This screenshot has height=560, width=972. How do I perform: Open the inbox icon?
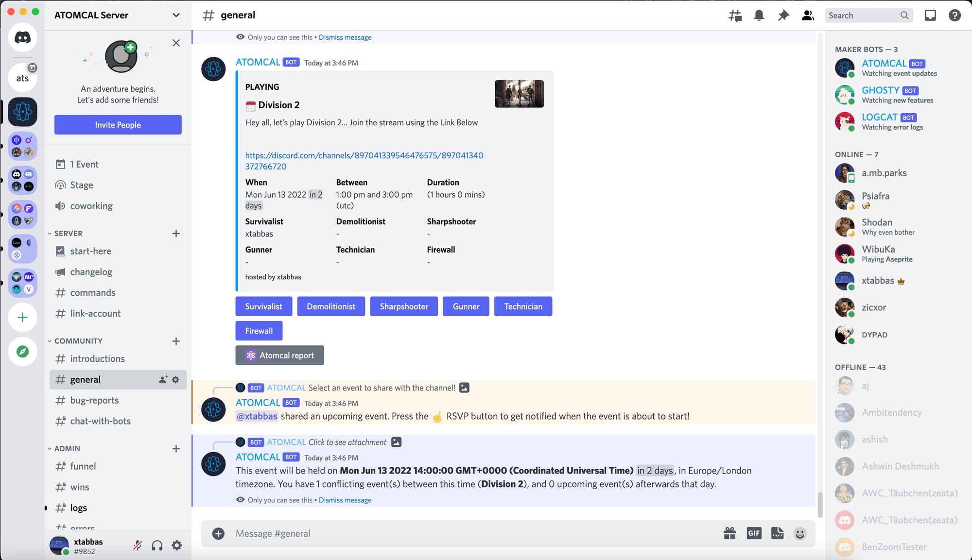click(x=930, y=16)
